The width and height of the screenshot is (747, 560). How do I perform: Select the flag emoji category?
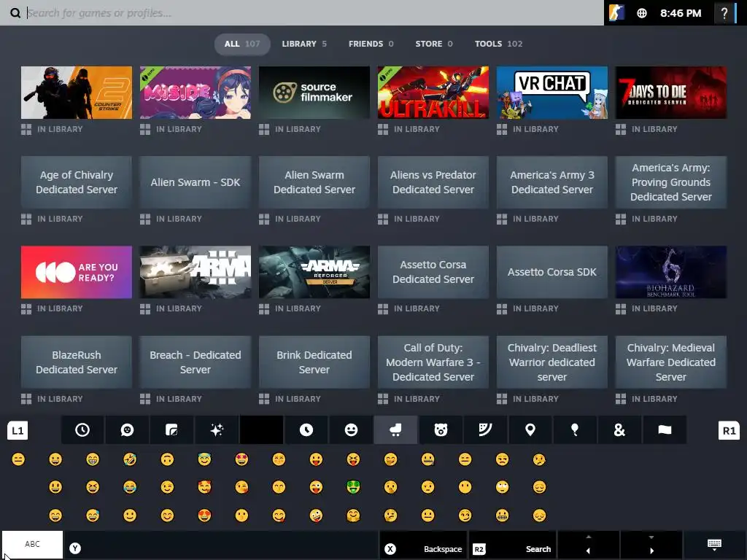point(665,430)
